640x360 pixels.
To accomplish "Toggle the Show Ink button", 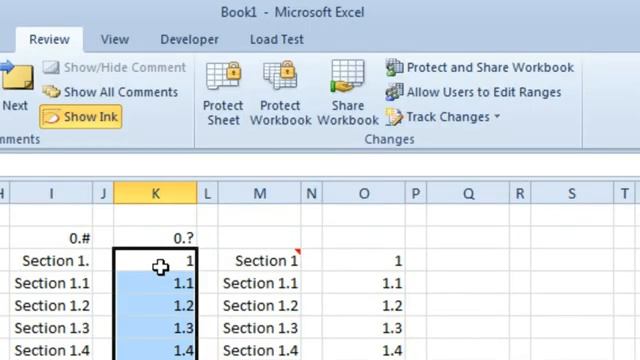I will [81, 117].
